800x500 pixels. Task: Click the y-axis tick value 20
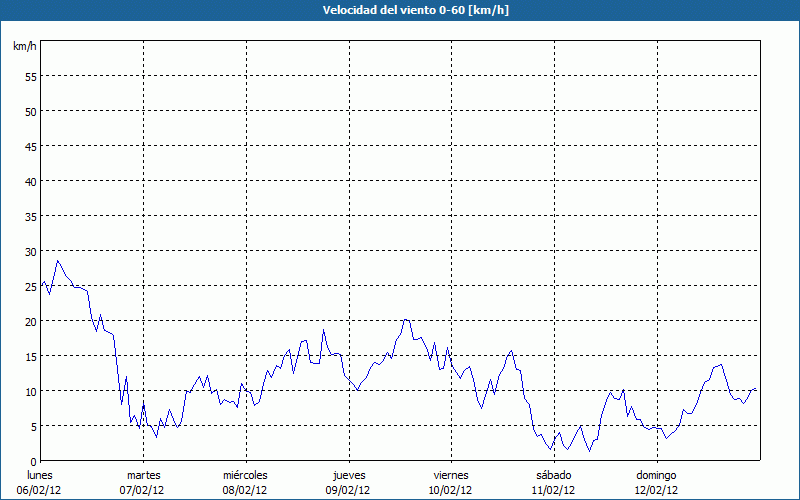pos(30,321)
